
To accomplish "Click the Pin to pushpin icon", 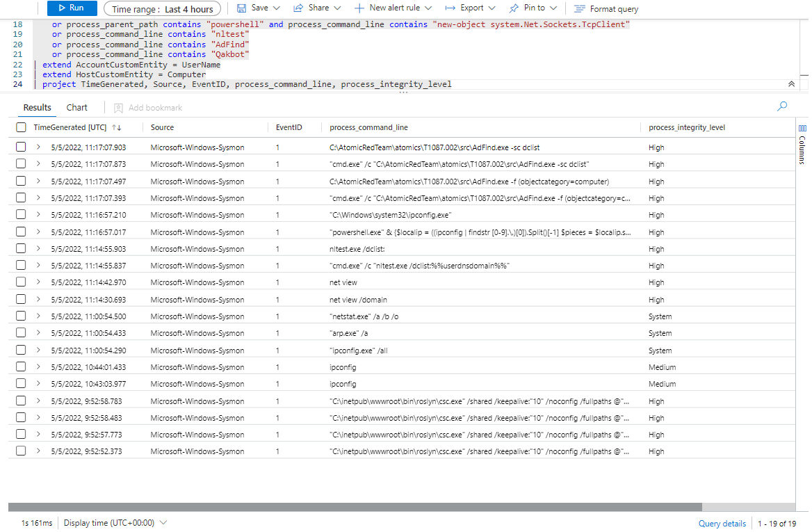I will click(x=514, y=8).
